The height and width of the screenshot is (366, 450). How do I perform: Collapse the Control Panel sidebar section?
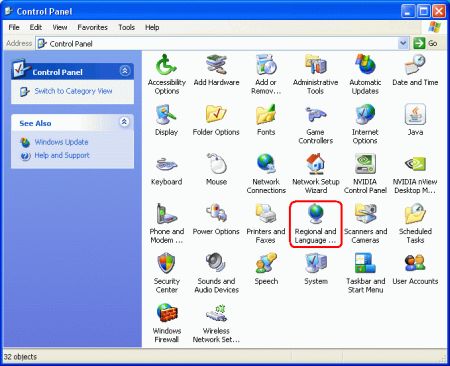[125, 71]
